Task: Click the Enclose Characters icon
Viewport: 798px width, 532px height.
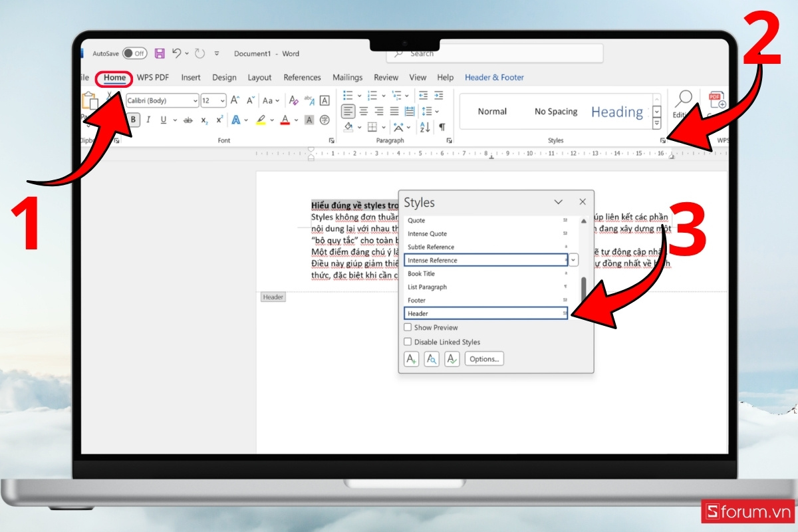Action: [325, 120]
